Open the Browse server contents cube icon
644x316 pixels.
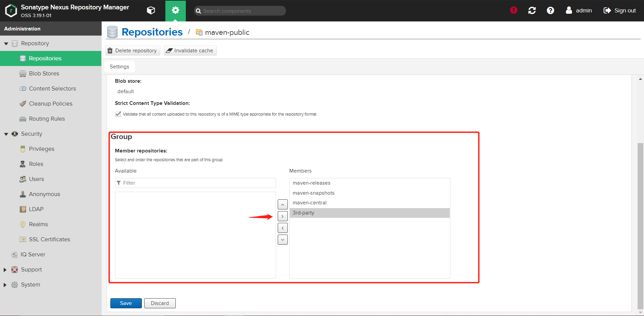pyautogui.click(x=151, y=11)
